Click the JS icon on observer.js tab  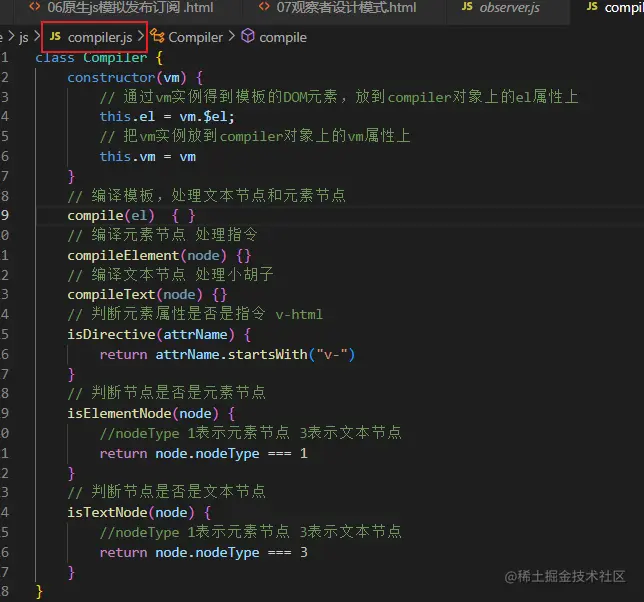click(x=467, y=7)
